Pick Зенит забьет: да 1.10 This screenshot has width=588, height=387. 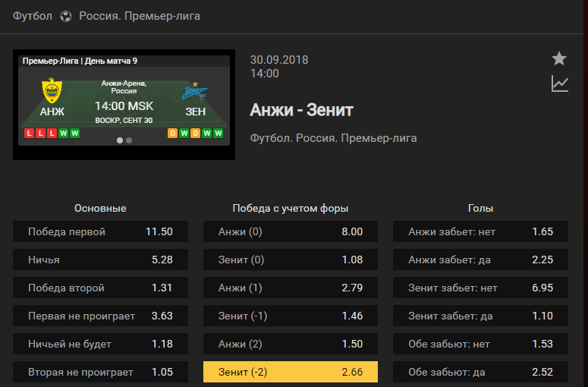[x=481, y=316]
